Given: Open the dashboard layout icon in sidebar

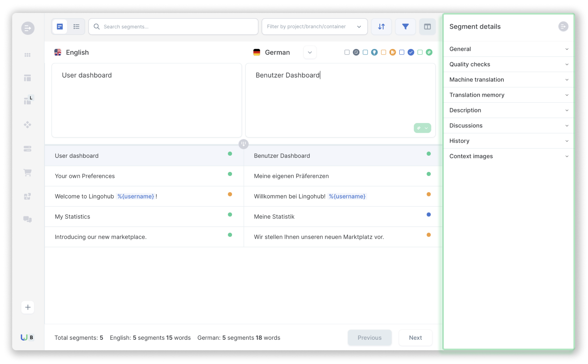Looking at the screenshot, I should point(28,78).
